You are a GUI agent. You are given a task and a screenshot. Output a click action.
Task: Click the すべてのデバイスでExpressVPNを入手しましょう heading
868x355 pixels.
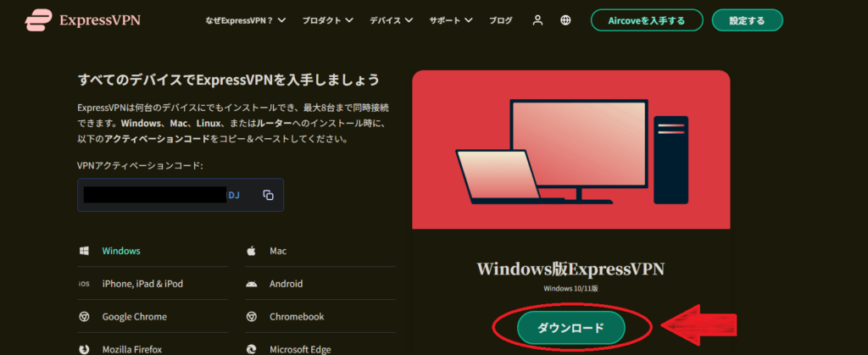pos(229,80)
